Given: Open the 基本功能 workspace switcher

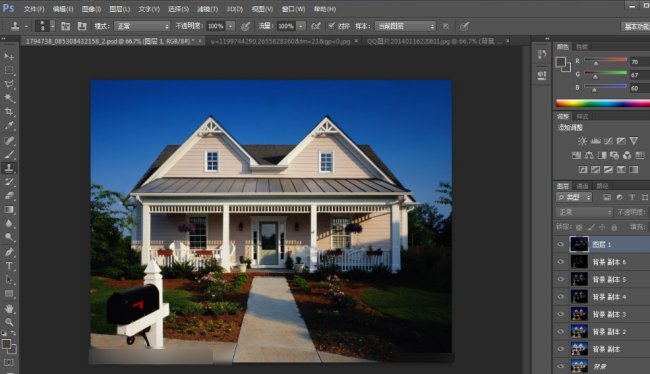Looking at the screenshot, I should pyautogui.click(x=636, y=26).
